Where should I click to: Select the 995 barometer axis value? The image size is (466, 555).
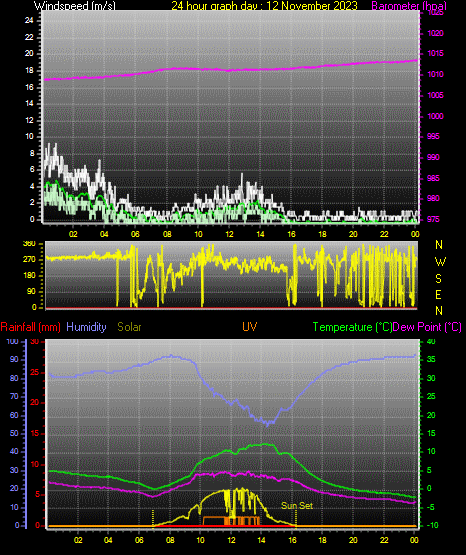coord(433,136)
